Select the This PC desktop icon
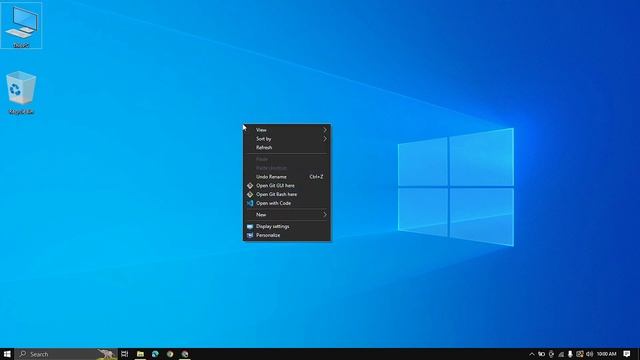This screenshot has height=360, width=640. click(x=21, y=26)
